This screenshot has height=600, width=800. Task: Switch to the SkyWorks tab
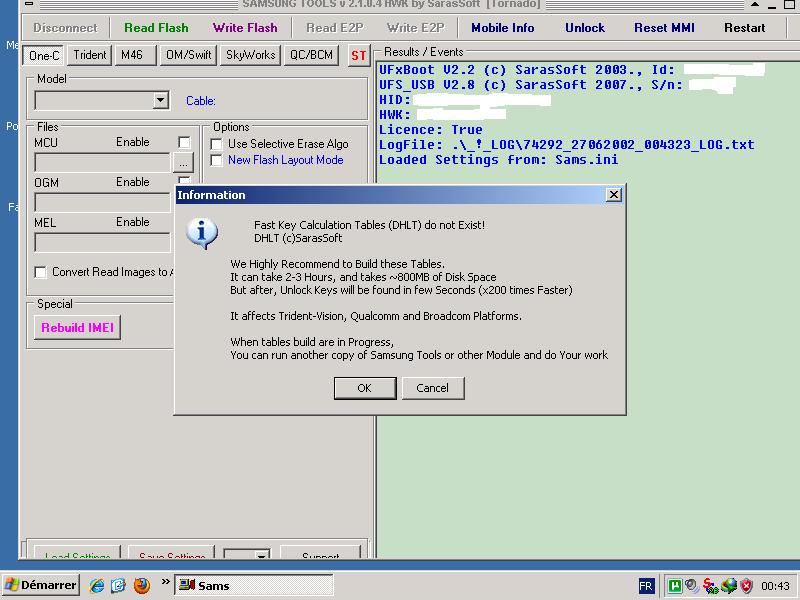[x=250, y=55]
